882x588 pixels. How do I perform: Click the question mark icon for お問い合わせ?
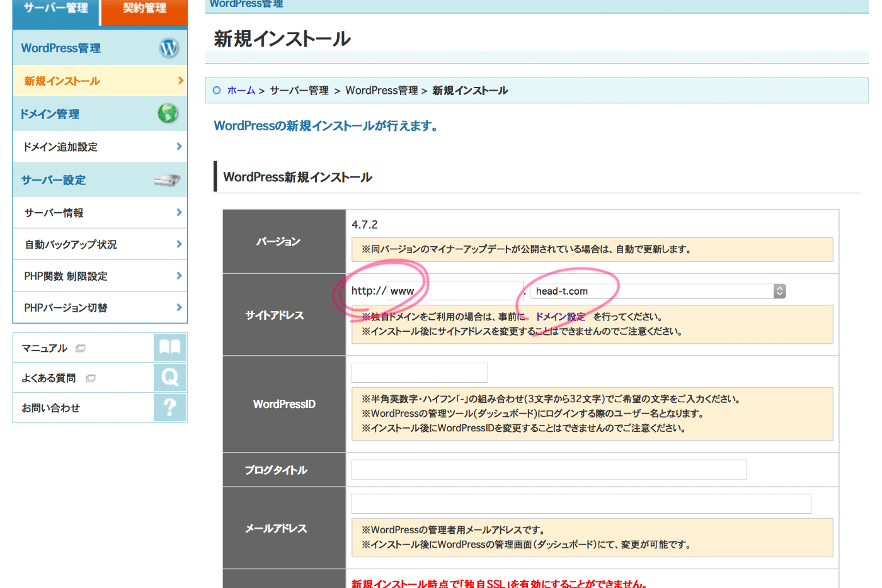pos(170,407)
